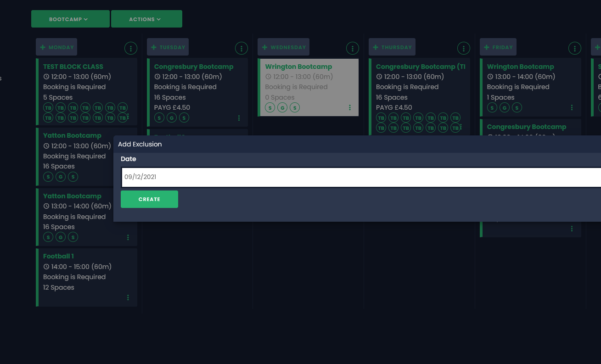Open Tuesday Congresbury Bootcamp class kebab menu
The width and height of the screenshot is (601, 364).
(x=239, y=118)
